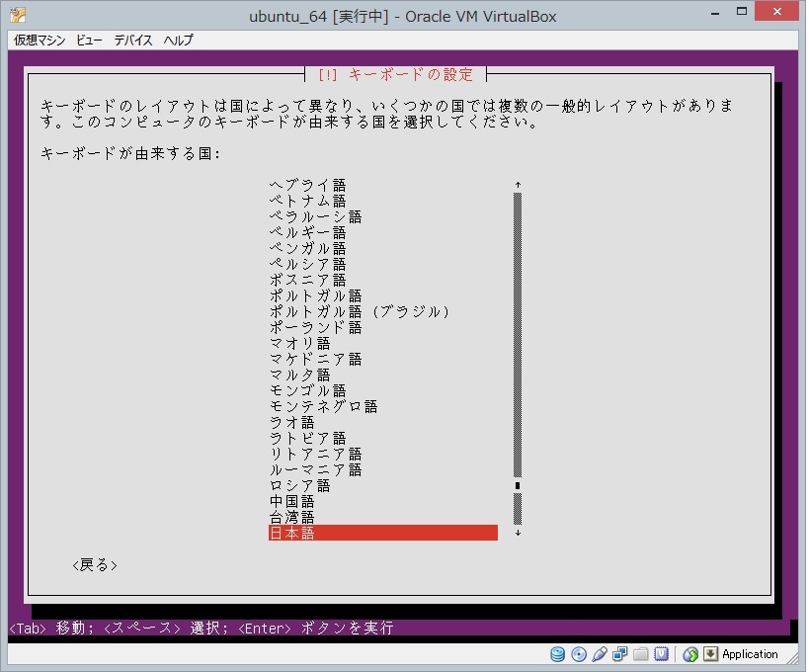Select モンテネグロ語 in the list
The image size is (809, 672).
(x=323, y=406)
